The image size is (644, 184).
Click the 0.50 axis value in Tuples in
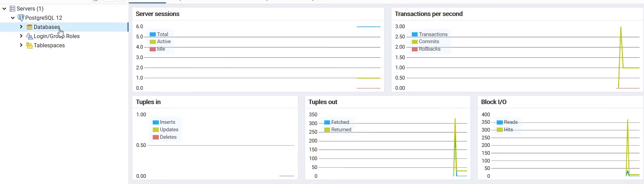141,145
